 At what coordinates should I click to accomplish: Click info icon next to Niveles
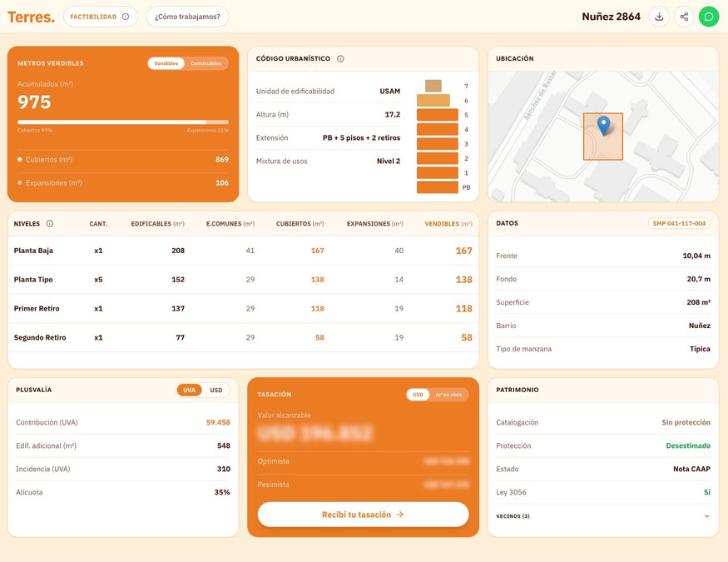tap(50, 224)
